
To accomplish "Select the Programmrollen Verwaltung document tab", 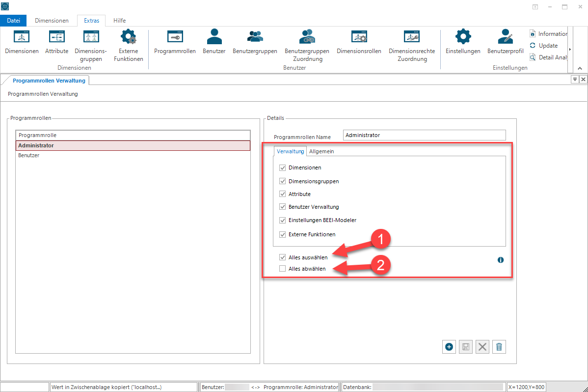I will (49, 81).
